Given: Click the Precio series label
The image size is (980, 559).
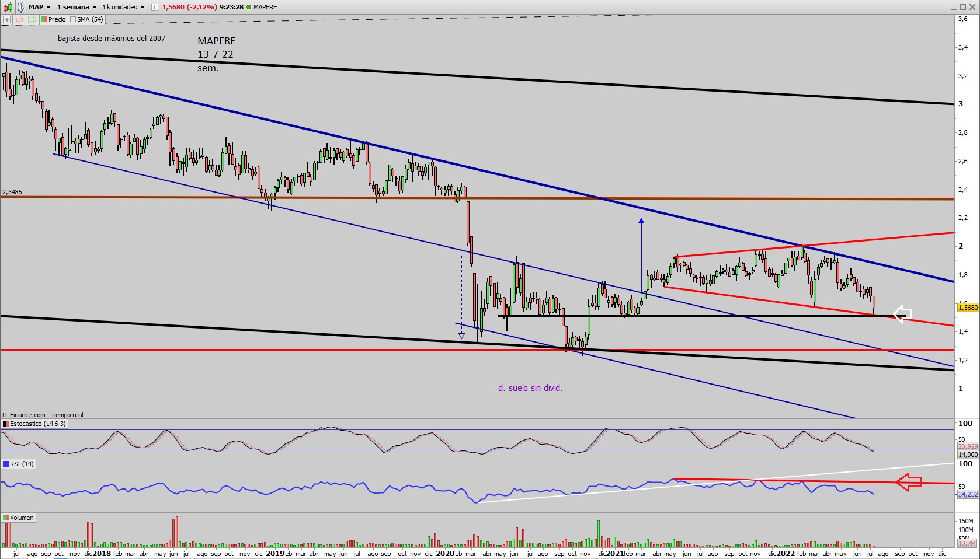Looking at the screenshot, I should [57, 19].
